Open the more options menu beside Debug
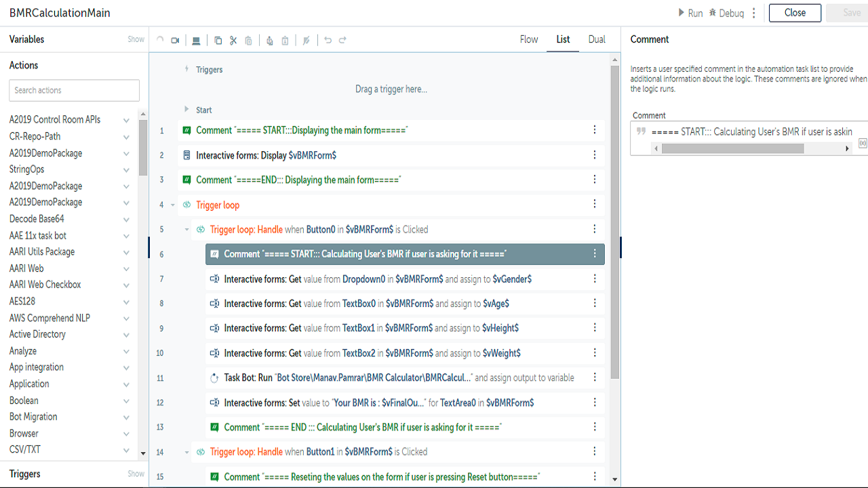868x488 pixels. pyautogui.click(x=754, y=14)
